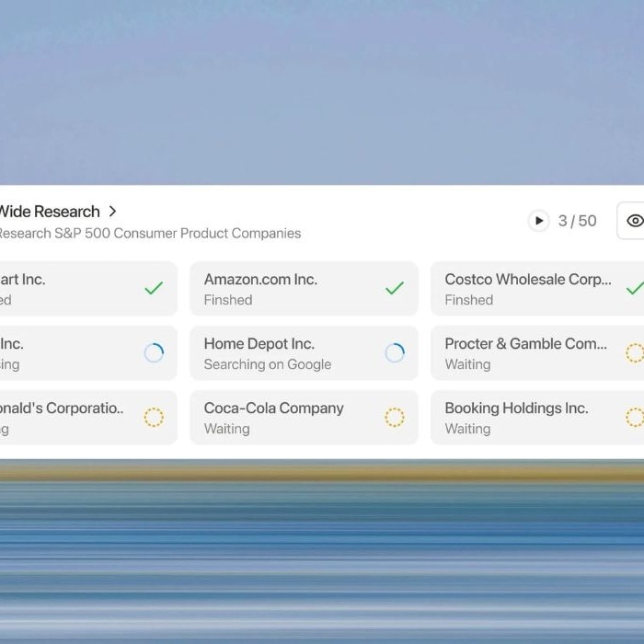
Task: Click McDonald's Corporation waiting icon
Action: [154, 418]
